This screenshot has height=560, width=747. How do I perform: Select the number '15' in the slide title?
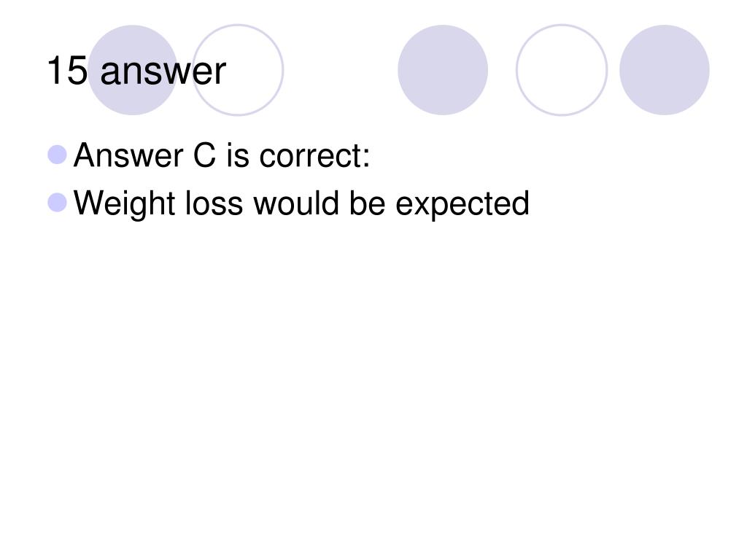pos(68,71)
